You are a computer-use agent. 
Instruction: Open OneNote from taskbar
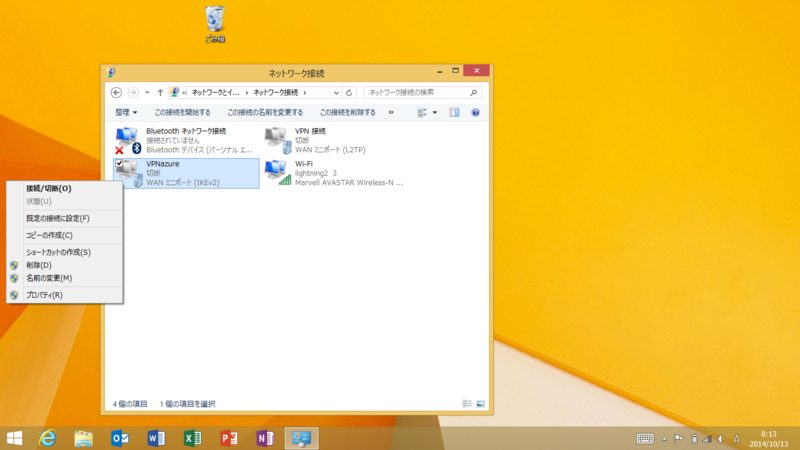coord(265,438)
